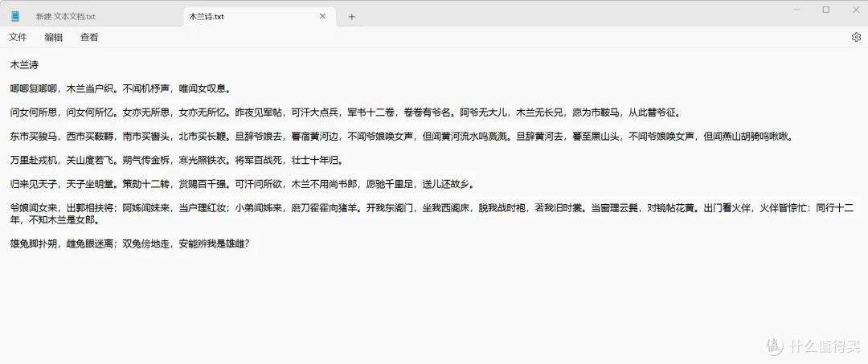Click the line starting 归来见天子
The image size is (868, 364).
(x=242, y=184)
